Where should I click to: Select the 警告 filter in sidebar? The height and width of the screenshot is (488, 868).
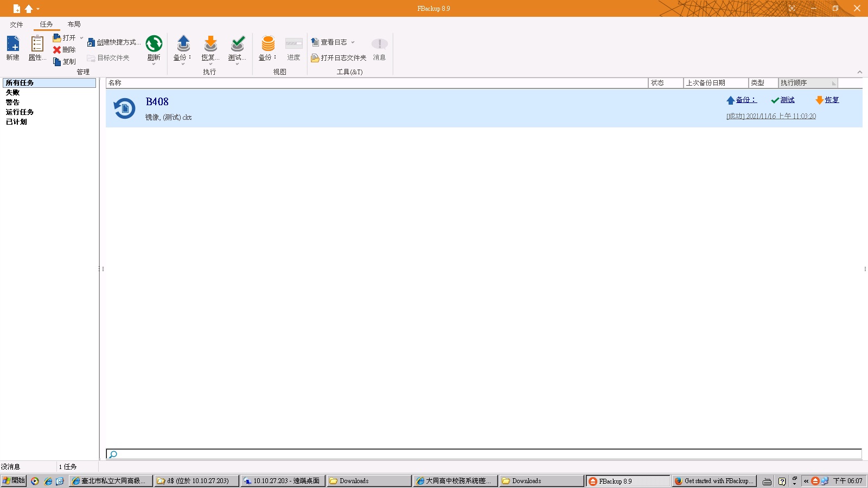12,102
